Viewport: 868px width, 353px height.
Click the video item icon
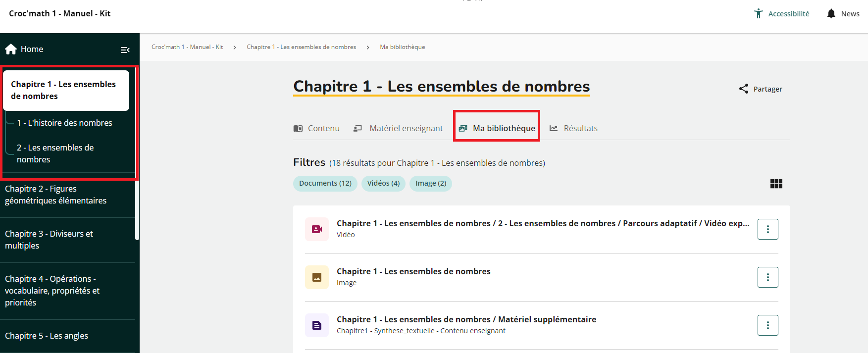(x=317, y=229)
